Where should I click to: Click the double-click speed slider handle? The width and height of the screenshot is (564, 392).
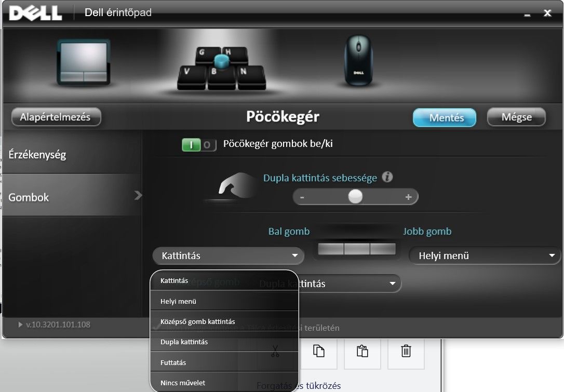(355, 197)
